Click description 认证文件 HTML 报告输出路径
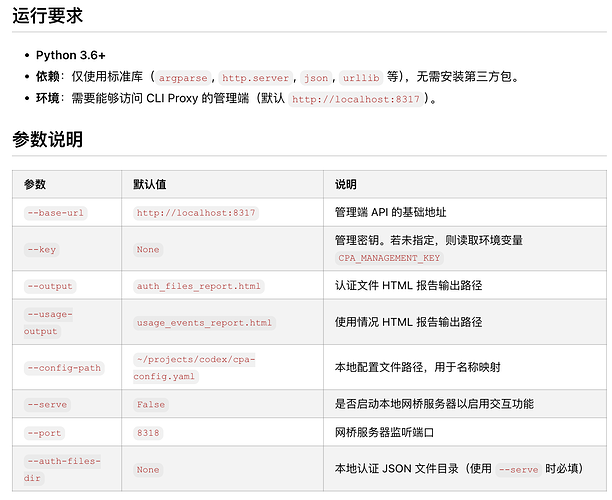 pyautogui.click(x=408, y=285)
